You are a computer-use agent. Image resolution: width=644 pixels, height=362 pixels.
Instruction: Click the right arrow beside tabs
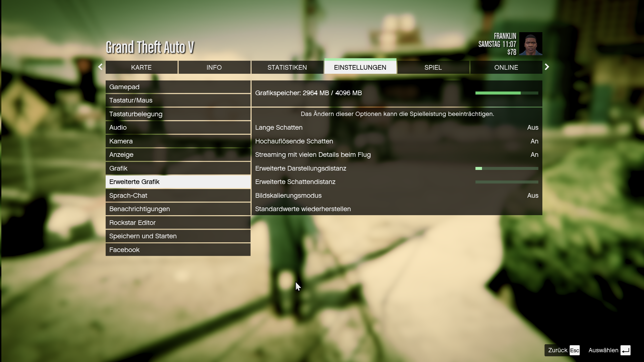point(547,67)
